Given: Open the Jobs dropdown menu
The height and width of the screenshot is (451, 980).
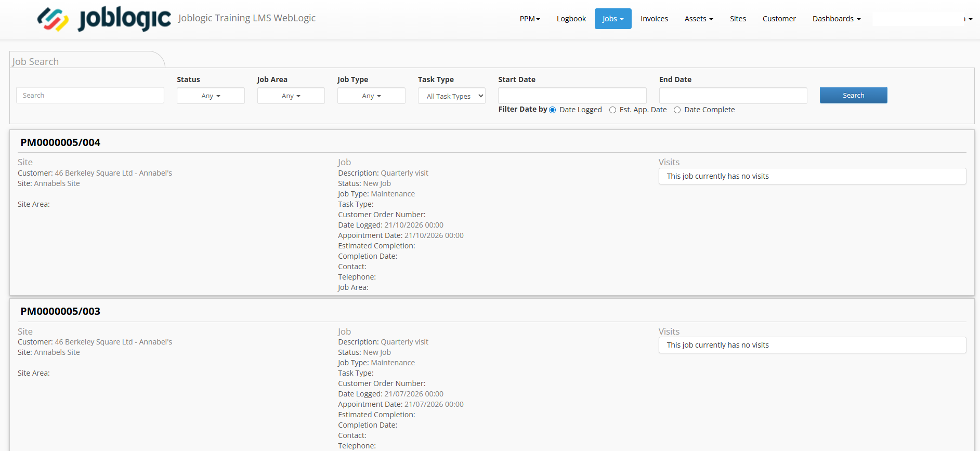Looking at the screenshot, I should coord(613,19).
